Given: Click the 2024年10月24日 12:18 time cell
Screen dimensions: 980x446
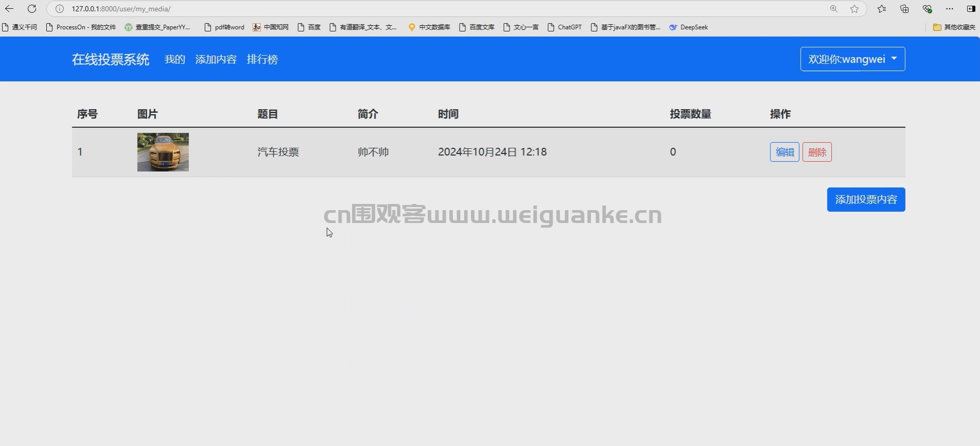Looking at the screenshot, I should 492,152.
